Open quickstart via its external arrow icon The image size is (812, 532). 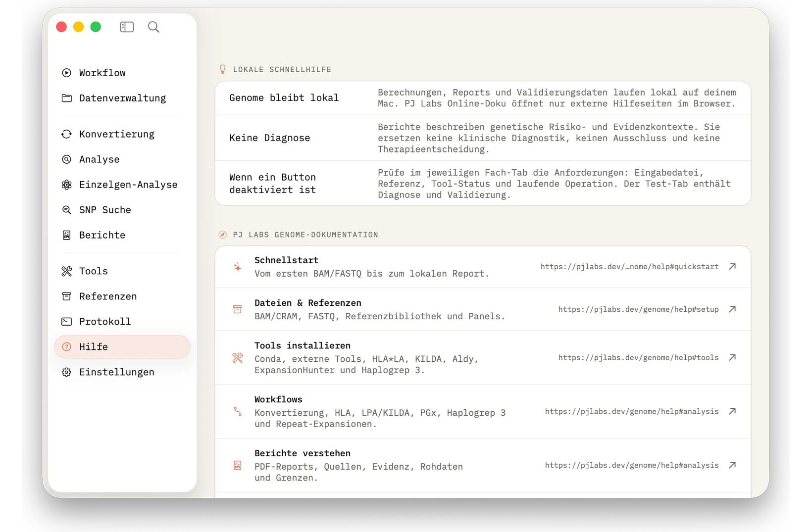[732, 267]
